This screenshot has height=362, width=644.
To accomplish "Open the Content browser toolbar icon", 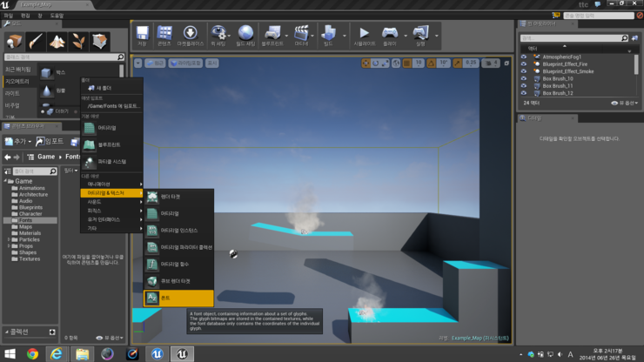I will click(164, 36).
